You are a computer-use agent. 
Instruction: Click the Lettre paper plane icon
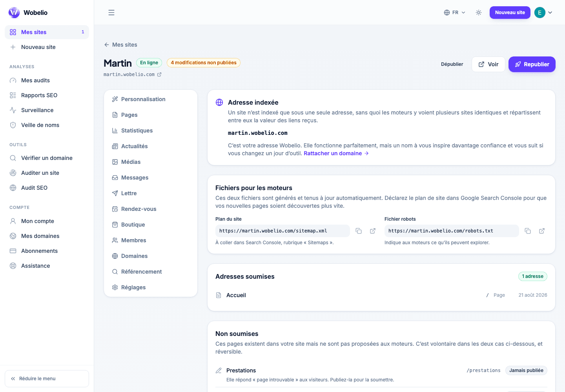pyautogui.click(x=115, y=193)
